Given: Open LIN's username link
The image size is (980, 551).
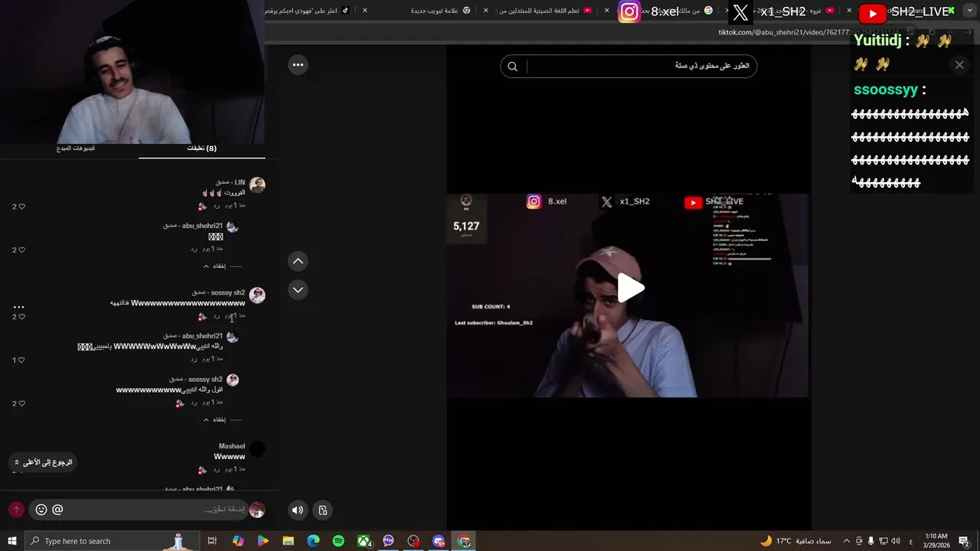Looking at the screenshot, I should (240, 182).
